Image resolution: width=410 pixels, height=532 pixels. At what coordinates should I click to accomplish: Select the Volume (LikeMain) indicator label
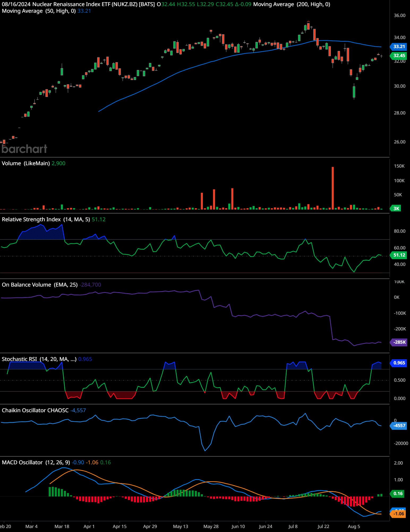pos(26,163)
